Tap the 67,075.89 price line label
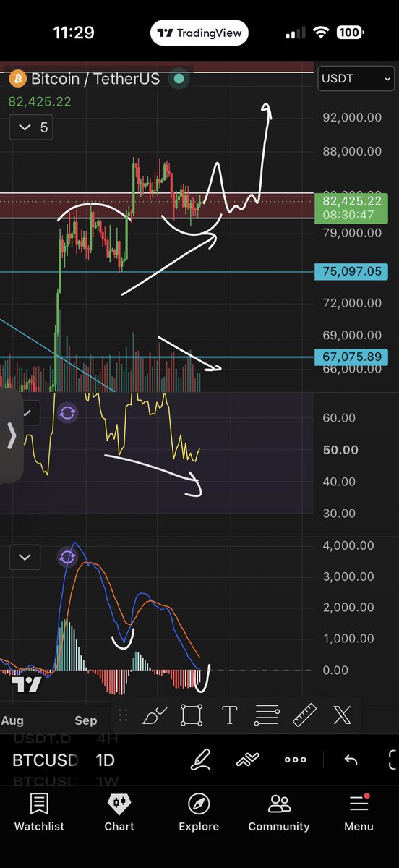Image resolution: width=399 pixels, height=868 pixels. [x=351, y=357]
